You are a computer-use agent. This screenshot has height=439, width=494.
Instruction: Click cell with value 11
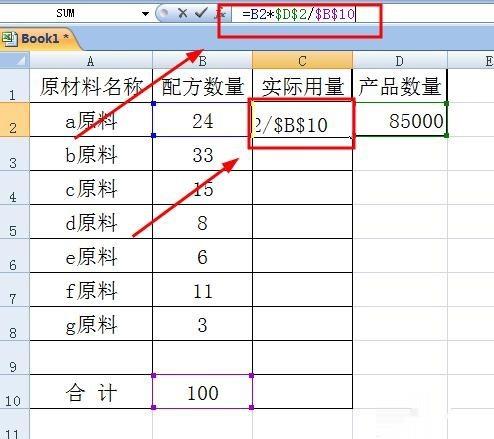click(x=202, y=290)
